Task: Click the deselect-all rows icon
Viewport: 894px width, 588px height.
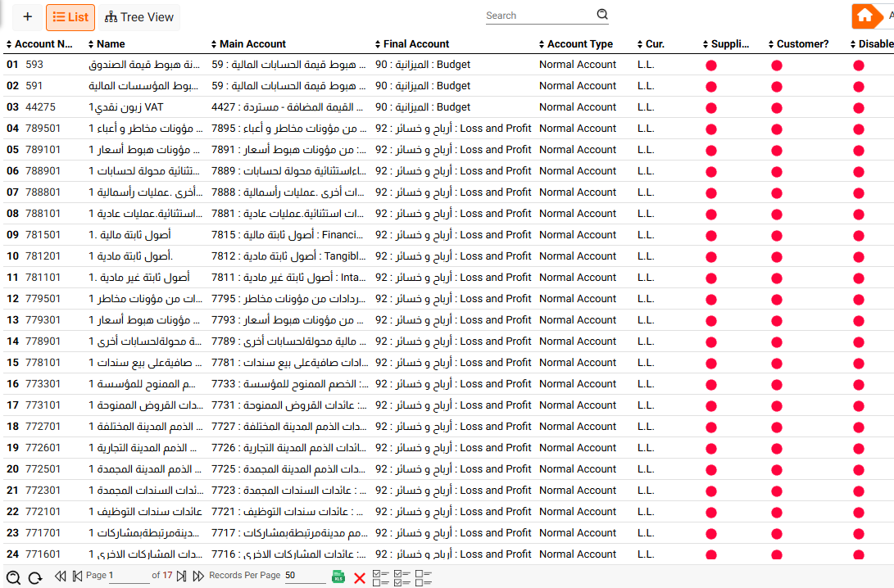Action: pyautogui.click(x=423, y=577)
